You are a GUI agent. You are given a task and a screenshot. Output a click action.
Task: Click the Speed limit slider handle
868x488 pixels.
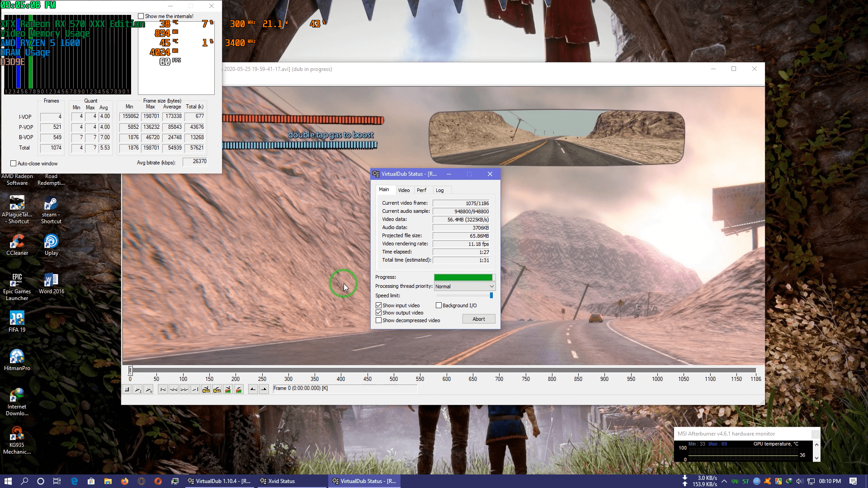[x=491, y=296]
